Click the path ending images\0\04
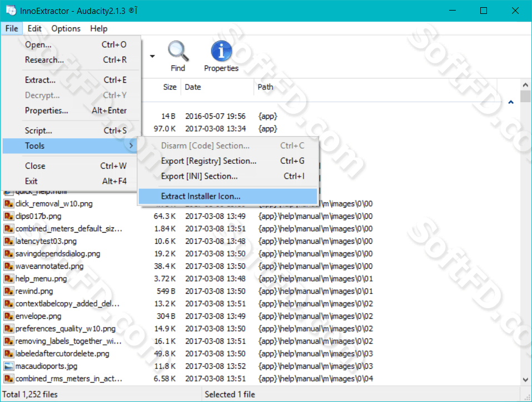Image resolution: width=532 pixels, height=402 pixels. point(316,379)
